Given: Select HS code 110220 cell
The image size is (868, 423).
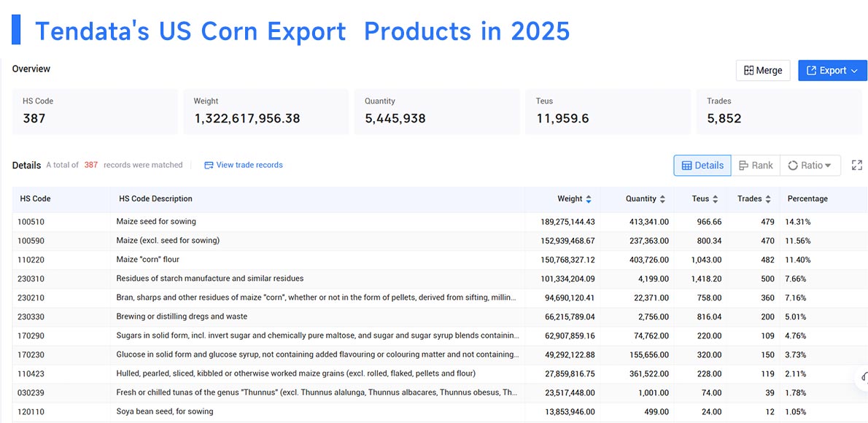Looking at the screenshot, I should [32, 260].
